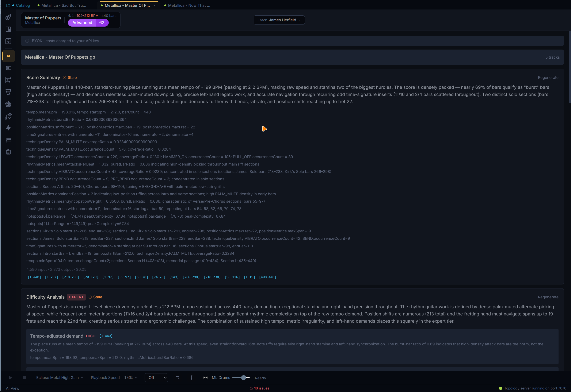571x392 pixels.
Task: Jump to bar range [218-298]
Action: pos(71,277)
